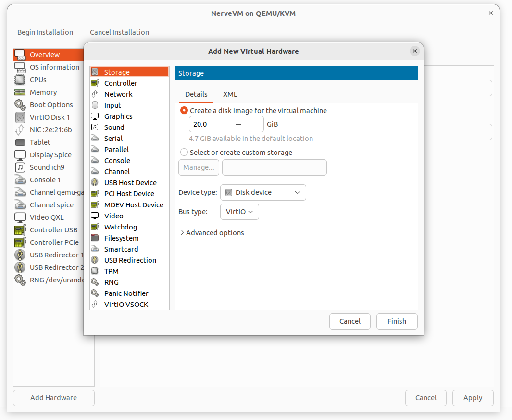Select the Controller hardware icon
Viewport: 512px width, 420px height.
[x=95, y=83]
